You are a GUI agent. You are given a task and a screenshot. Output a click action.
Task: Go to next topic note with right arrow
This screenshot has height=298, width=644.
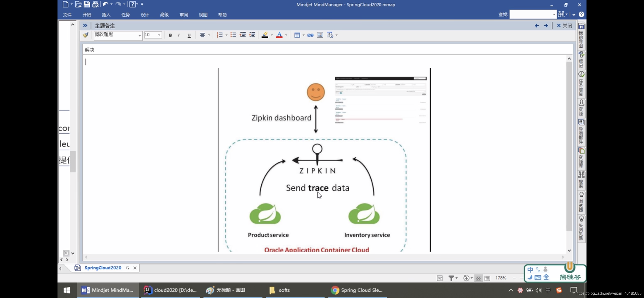(x=546, y=25)
